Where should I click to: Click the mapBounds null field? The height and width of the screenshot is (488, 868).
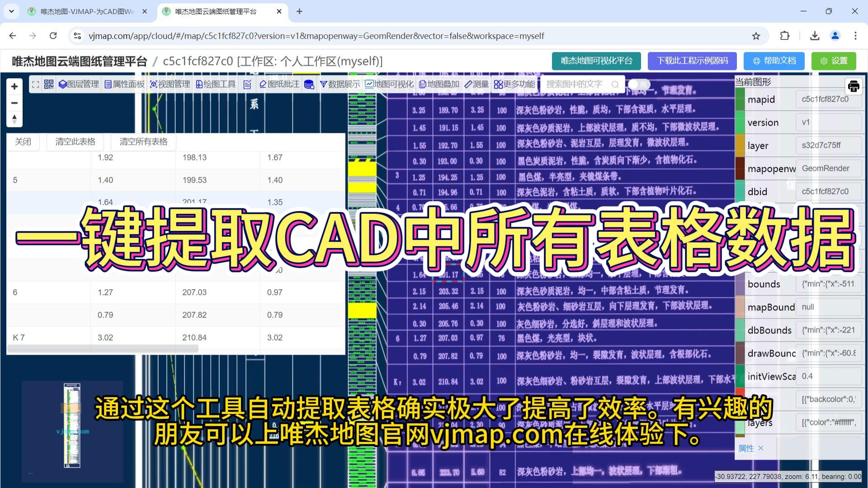coord(829,307)
